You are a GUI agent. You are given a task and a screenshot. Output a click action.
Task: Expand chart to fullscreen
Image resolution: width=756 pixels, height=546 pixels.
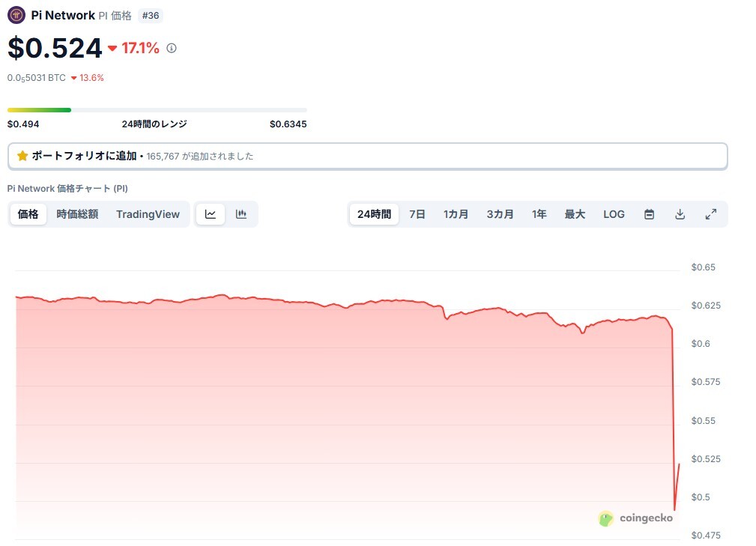(x=711, y=214)
